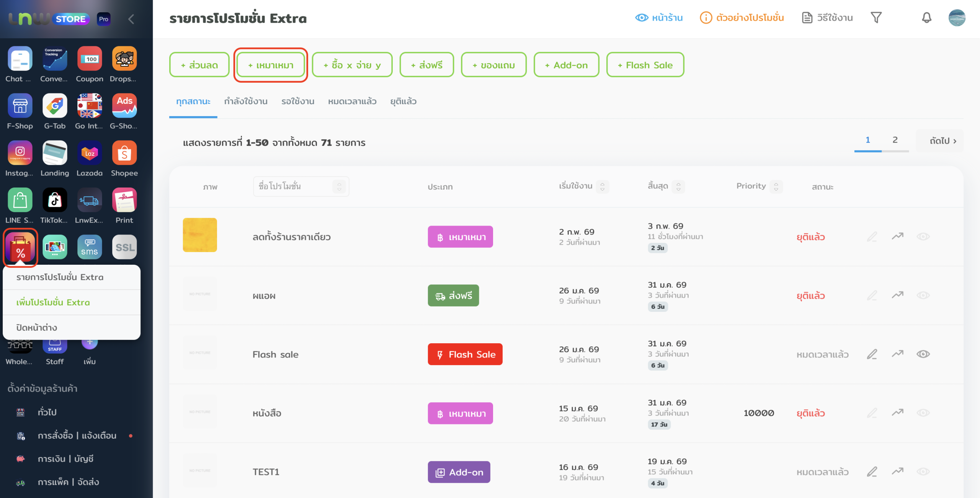Open the Shopee integration icon
Image resolution: width=980 pixels, height=498 pixels.
pyautogui.click(x=124, y=153)
